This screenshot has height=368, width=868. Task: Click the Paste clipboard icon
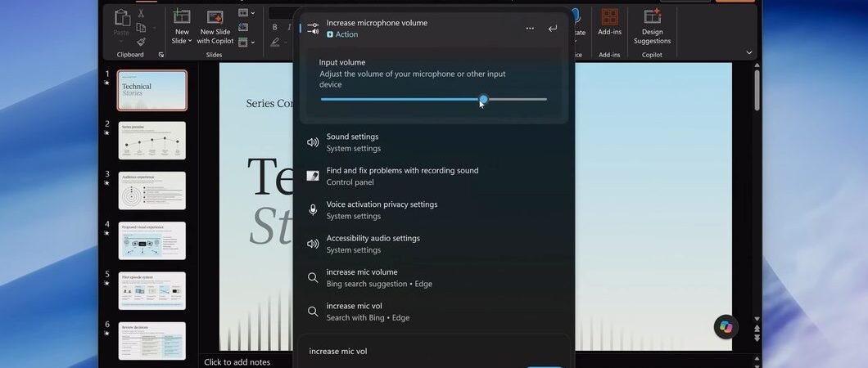122,18
